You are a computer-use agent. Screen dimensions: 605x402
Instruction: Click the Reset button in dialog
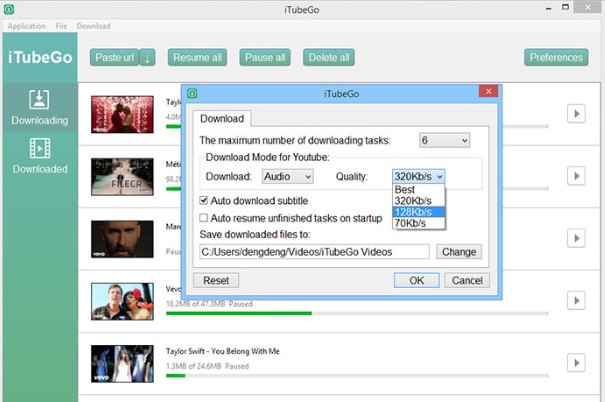(216, 280)
